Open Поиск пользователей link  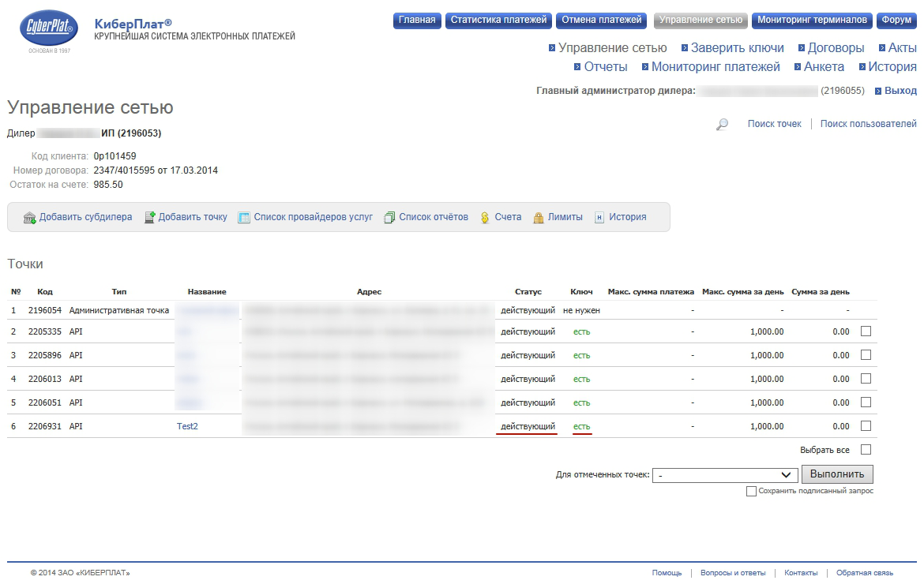click(868, 124)
